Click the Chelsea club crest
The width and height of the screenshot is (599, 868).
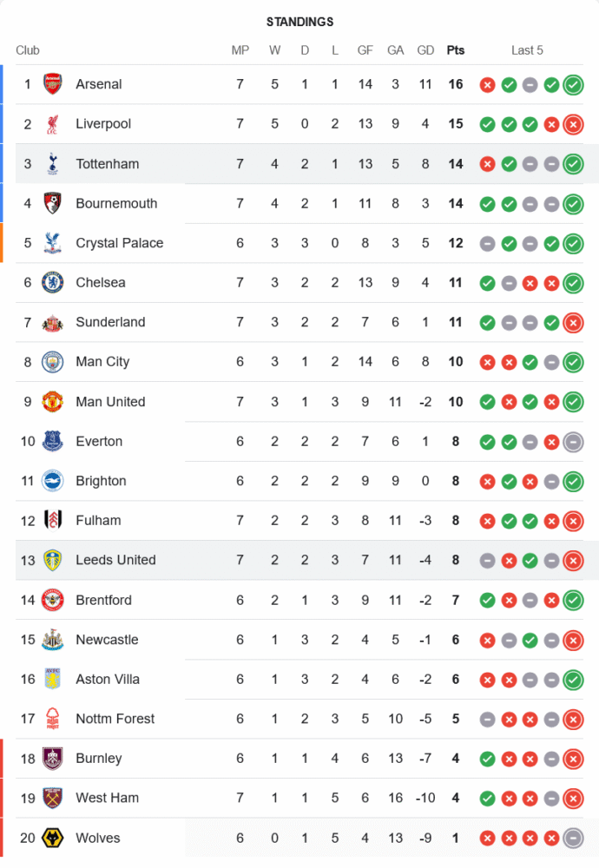click(53, 283)
